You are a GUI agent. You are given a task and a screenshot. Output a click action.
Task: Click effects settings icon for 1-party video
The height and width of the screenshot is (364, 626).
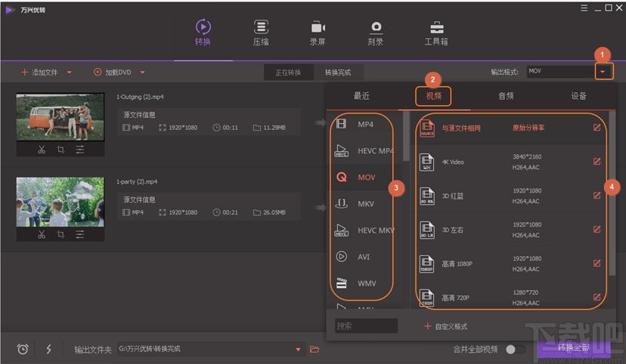[80, 234]
